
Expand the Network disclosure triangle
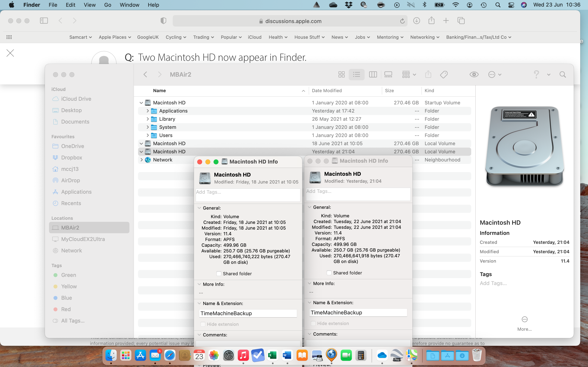click(x=141, y=160)
